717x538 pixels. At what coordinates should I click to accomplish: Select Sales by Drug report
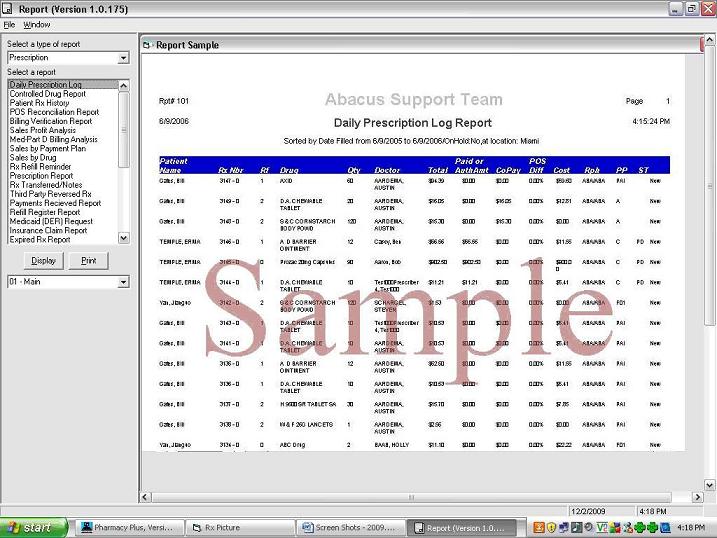(x=33, y=158)
